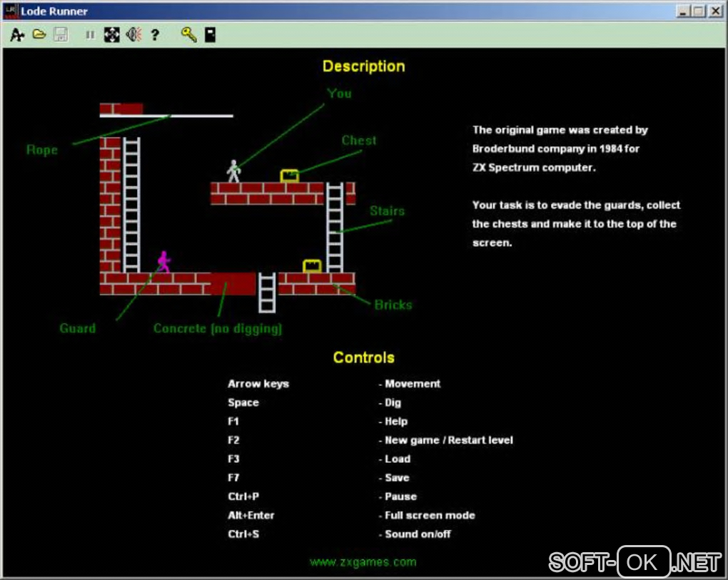Click the magenta guard figure

click(164, 262)
